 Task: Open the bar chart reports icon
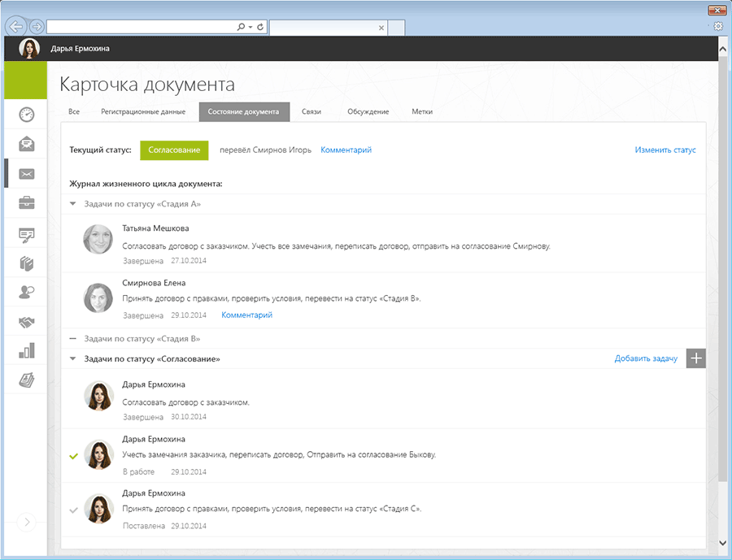tap(27, 351)
